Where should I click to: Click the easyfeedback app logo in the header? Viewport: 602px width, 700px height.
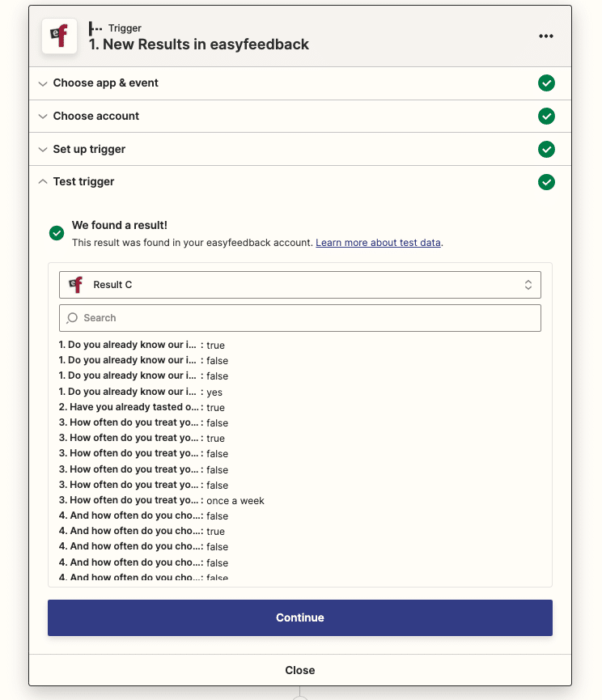click(59, 36)
